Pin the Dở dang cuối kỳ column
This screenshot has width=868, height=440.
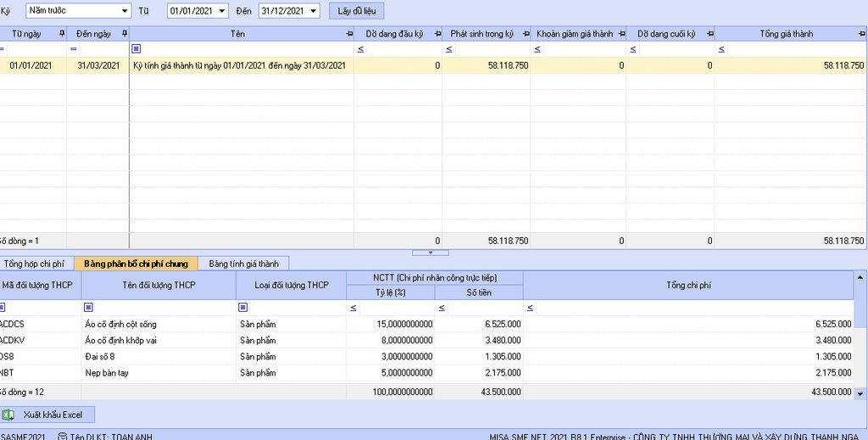[710, 34]
